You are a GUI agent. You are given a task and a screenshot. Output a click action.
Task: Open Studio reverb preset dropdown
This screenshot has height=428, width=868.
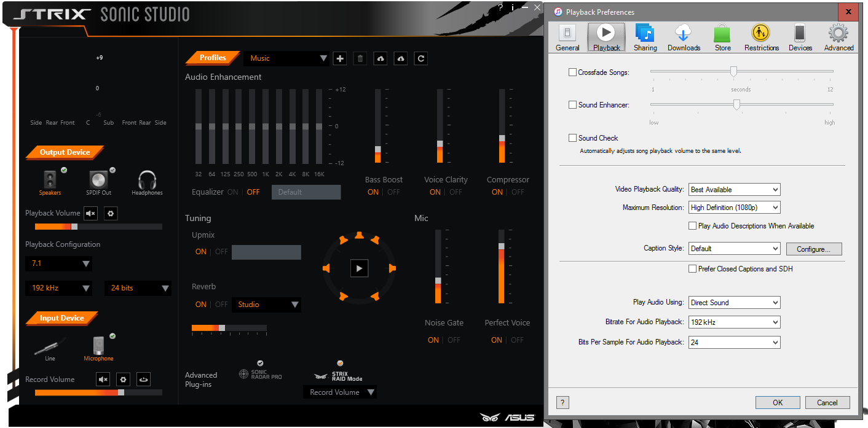(267, 305)
